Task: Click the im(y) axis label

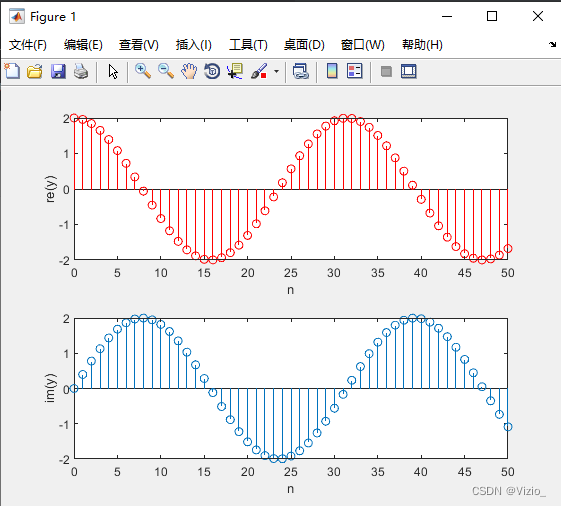Action: pyautogui.click(x=50, y=388)
